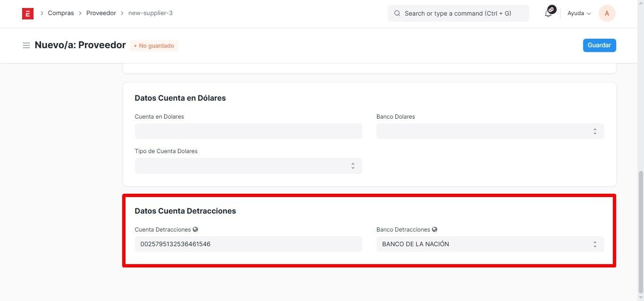The image size is (644, 301).
Task: Click globe icon next to Banco Detracciones
Action: click(435, 230)
